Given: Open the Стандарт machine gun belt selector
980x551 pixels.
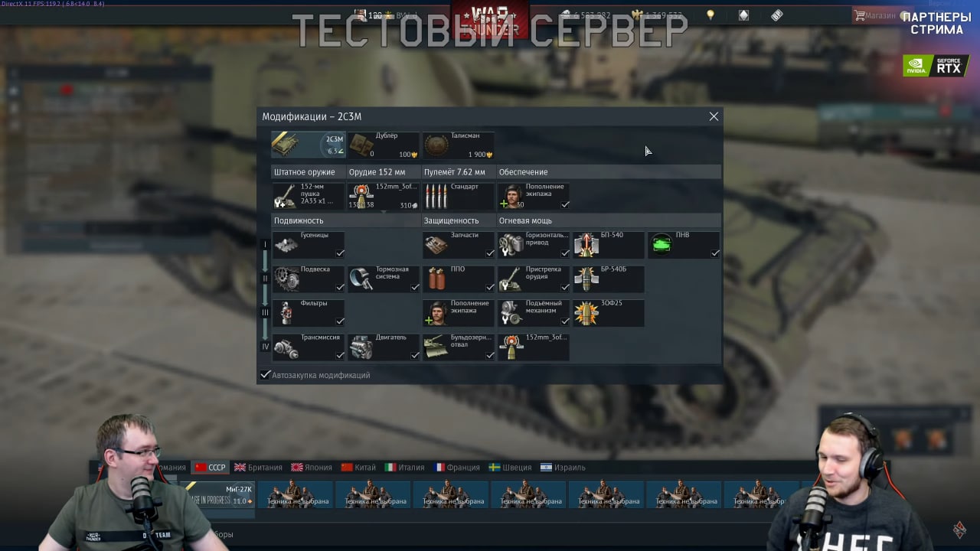Looking at the screenshot, I should point(459,196).
